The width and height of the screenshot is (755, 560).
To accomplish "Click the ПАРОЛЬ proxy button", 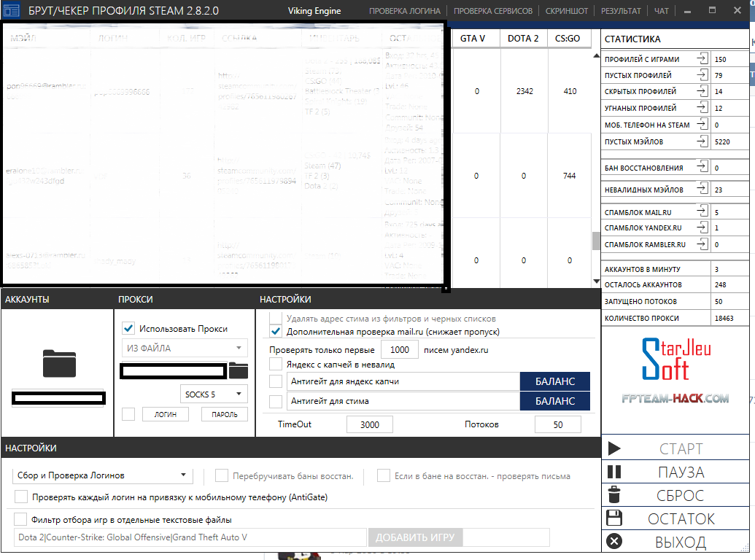I will (x=225, y=414).
